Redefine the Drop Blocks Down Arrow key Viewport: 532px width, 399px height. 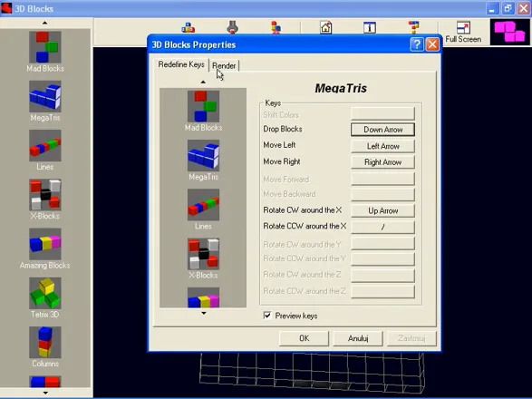(x=382, y=130)
